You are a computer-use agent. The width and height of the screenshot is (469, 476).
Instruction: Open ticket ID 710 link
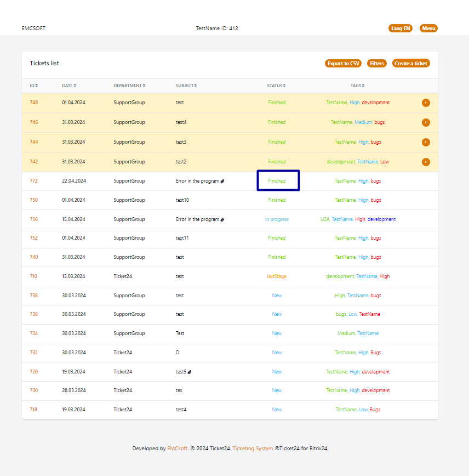pyautogui.click(x=33, y=276)
